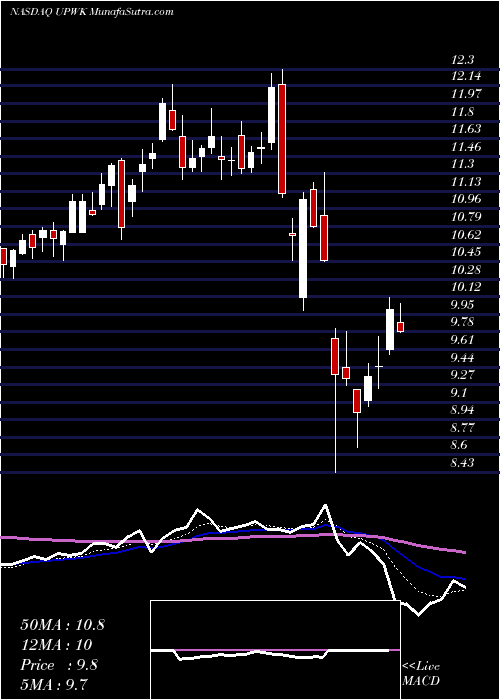
Task: Click the 9.1 price axis label
Action: pyautogui.click(x=460, y=392)
